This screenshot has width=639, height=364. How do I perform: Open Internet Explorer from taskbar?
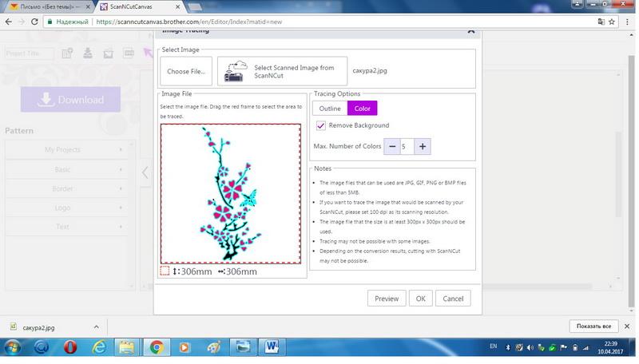[99, 347]
